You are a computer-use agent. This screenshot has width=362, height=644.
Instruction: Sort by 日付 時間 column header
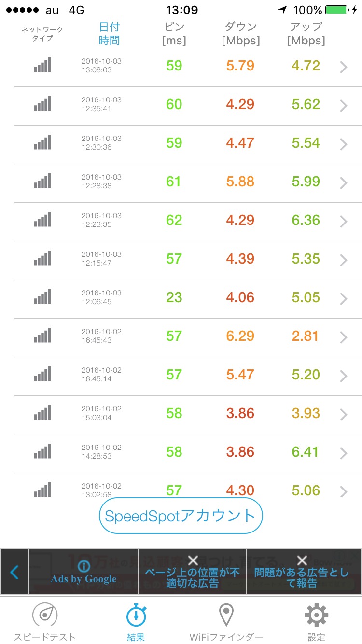pos(109,34)
